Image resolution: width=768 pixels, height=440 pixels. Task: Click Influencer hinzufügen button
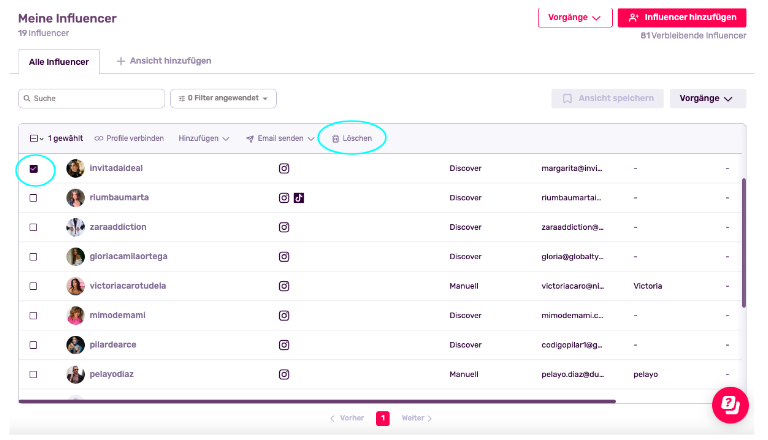pos(682,18)
